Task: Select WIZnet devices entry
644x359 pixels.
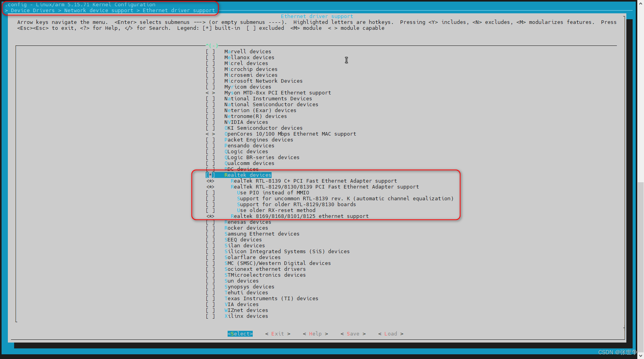Action: click(x=246, y=310)
